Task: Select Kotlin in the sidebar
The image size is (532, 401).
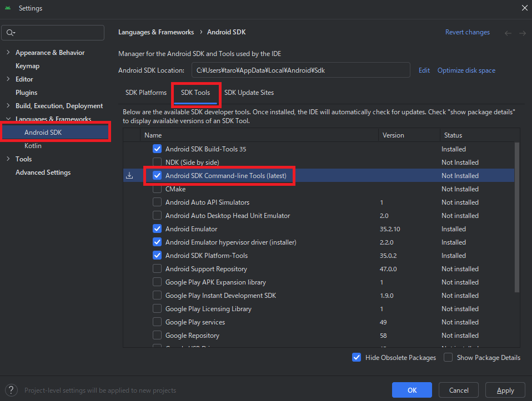Action: (x=33, y=145)
